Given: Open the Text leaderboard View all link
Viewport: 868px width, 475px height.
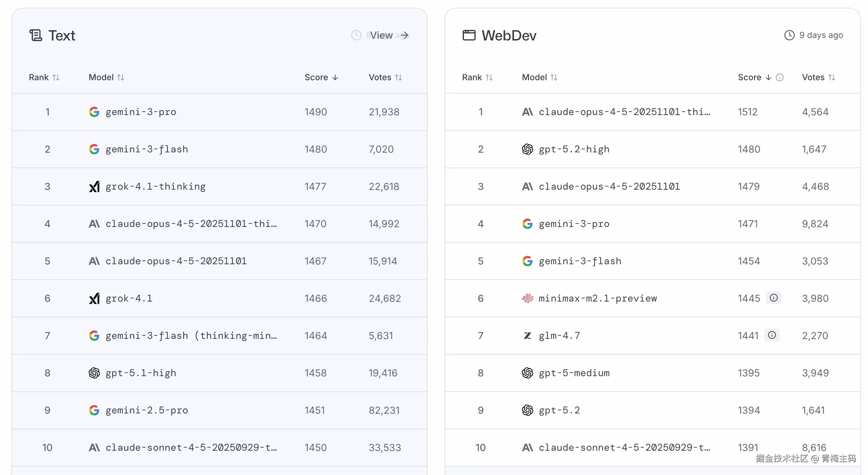Looking at the screenshot, I should pos(389,35).
